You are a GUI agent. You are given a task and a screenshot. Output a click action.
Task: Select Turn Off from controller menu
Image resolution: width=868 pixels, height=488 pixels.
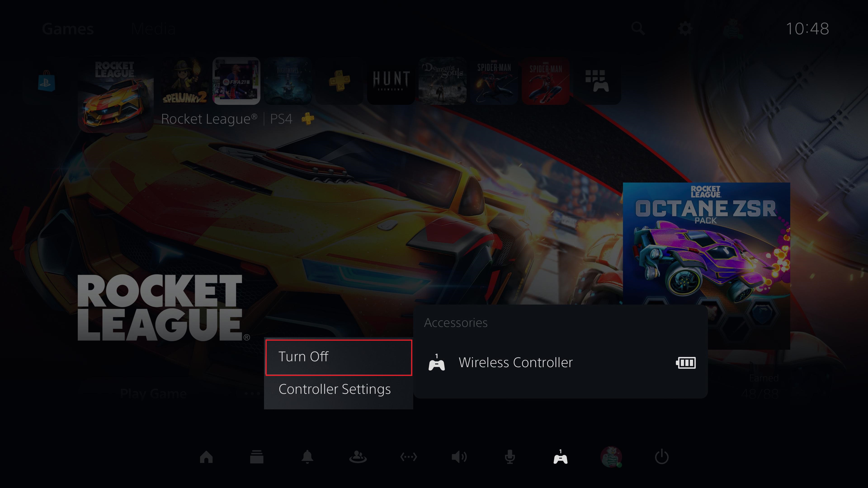pos(338,356)
